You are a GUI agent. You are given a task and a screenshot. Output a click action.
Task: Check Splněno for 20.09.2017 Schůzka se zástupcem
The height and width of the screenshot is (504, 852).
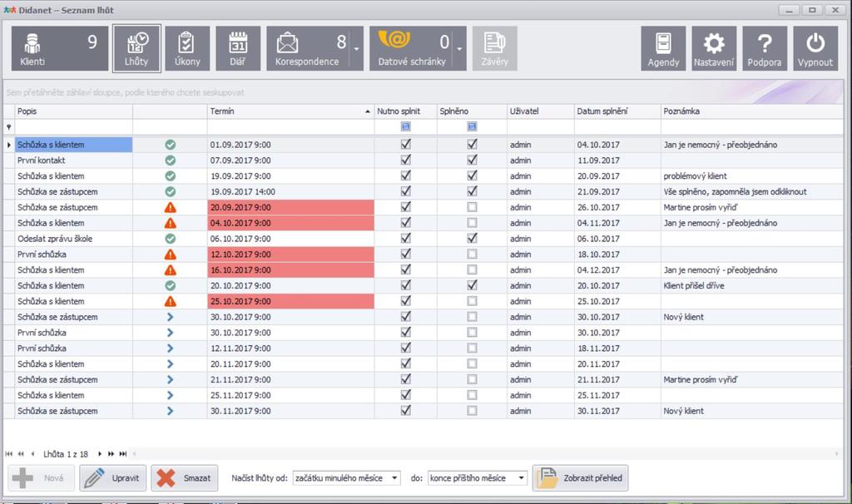[473, 207]
